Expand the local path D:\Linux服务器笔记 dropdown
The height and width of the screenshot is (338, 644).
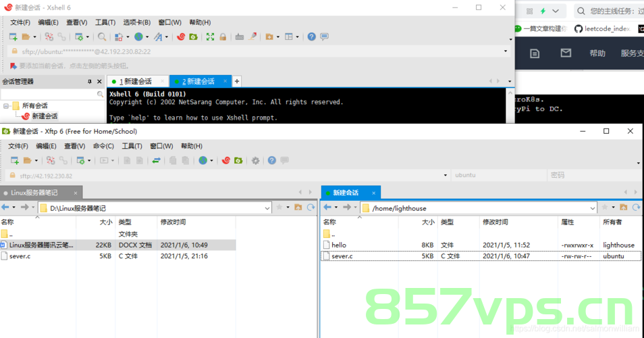(x=267, y=208)
